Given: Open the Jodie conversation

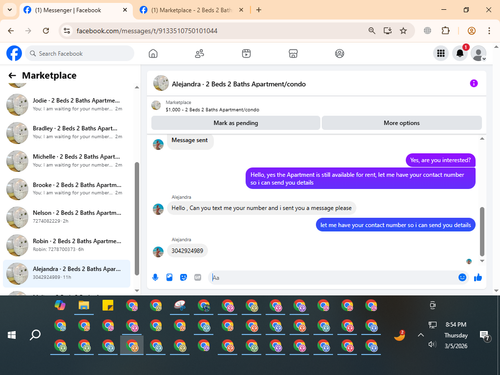Looking at the screenshot, I should point(67,104).
